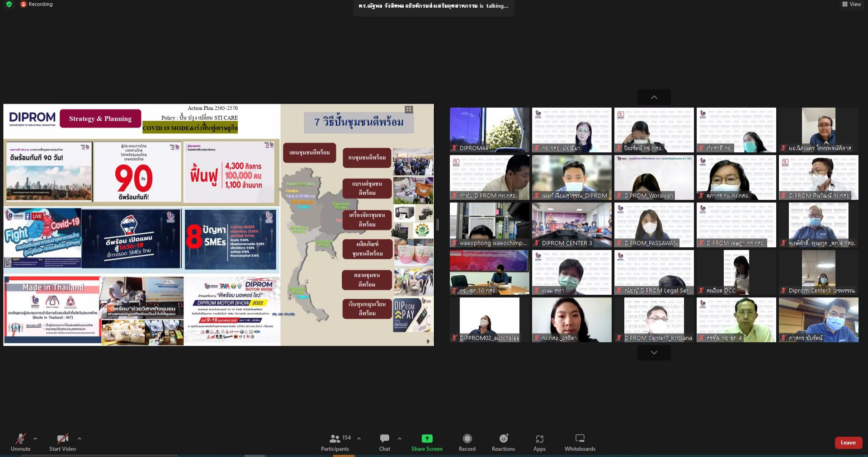Image resolution: width=868 pixels, height=457 pixels.
Task: Select Diprom Center3 participant tile
Action: point(818,272)
